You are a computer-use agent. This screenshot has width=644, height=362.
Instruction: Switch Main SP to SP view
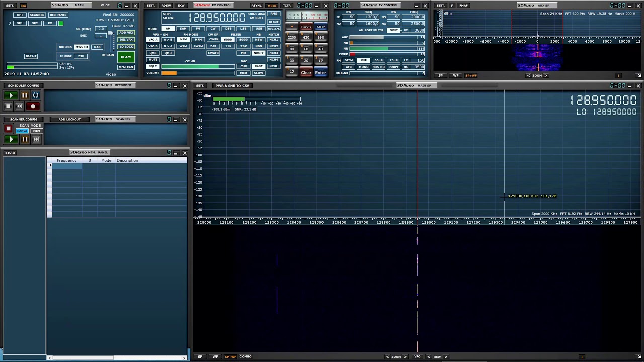point(200,357)
